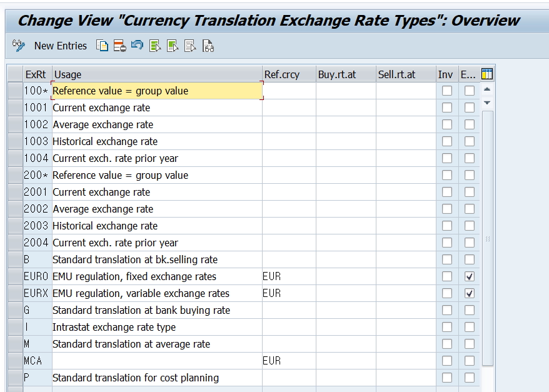Click 'Historical exchange rate' in row 1003
The image size is (549, 392).
[105, 142]
